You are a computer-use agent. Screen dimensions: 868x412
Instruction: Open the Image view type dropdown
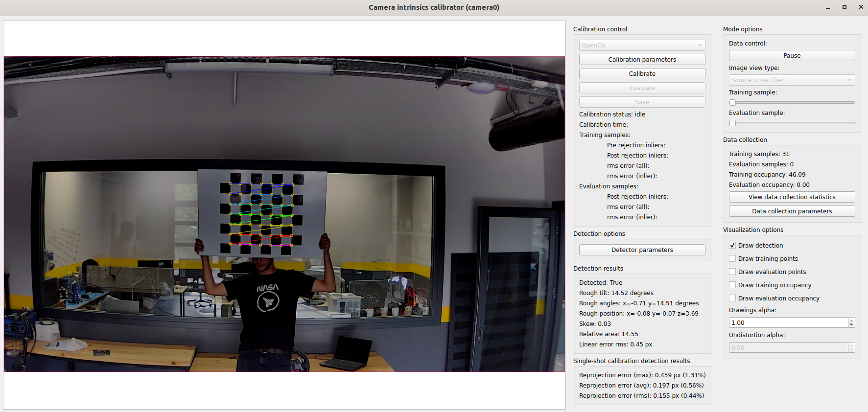click(x=792, y=80)
